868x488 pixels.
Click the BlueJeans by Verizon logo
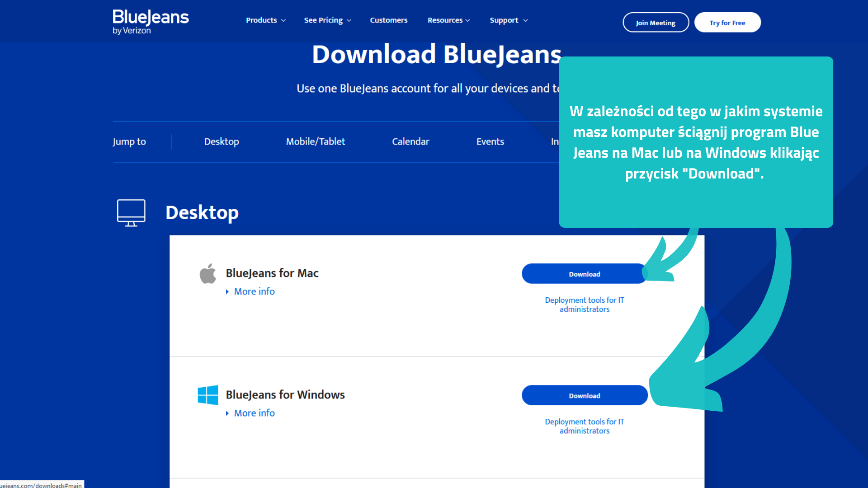point(151,22)
